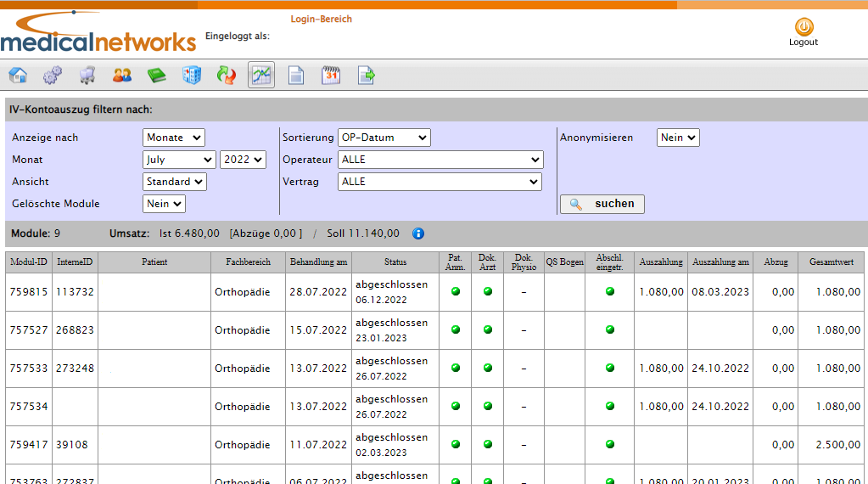
Task: Open the July month dropdown
Action: point(179,160)
